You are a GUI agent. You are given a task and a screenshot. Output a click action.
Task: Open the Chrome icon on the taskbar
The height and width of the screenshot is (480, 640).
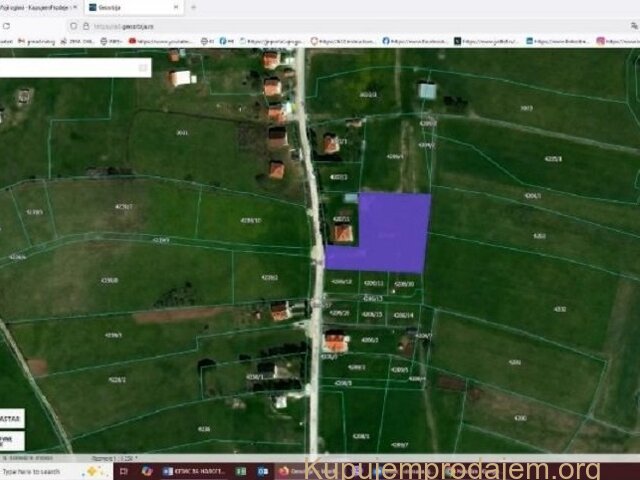click(x=147, y=471)
